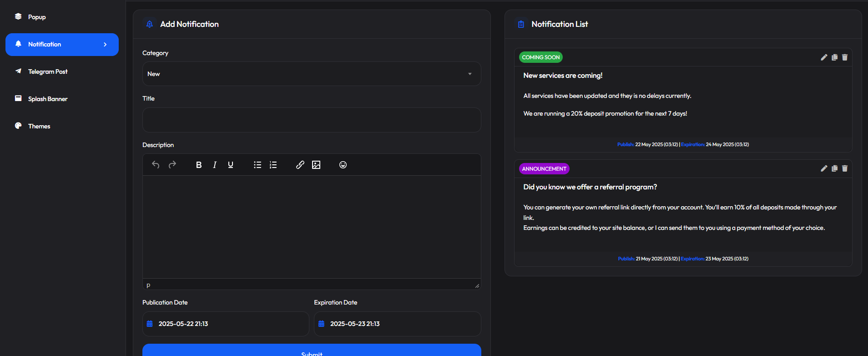Insert a link with the chain icon
The width and height of the screenshot is (868, 356).
tap(300, 165)
